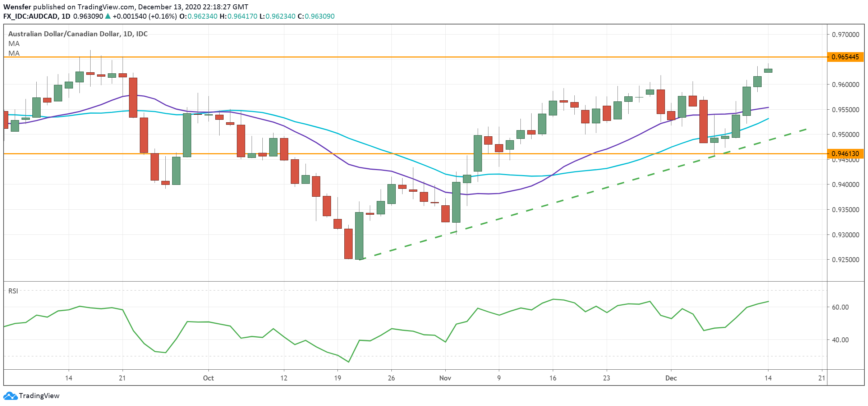Image resolution: width=868 pixels, height=406 pixels.
Task: Click the green up-arrow beside 0.963090
Action: click(x=107, y=16)
